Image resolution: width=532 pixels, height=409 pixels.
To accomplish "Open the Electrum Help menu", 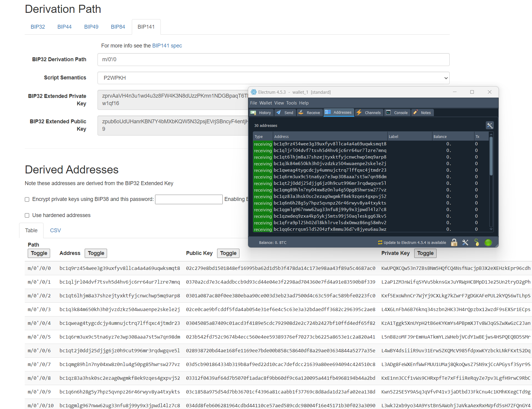I will 304,103.
